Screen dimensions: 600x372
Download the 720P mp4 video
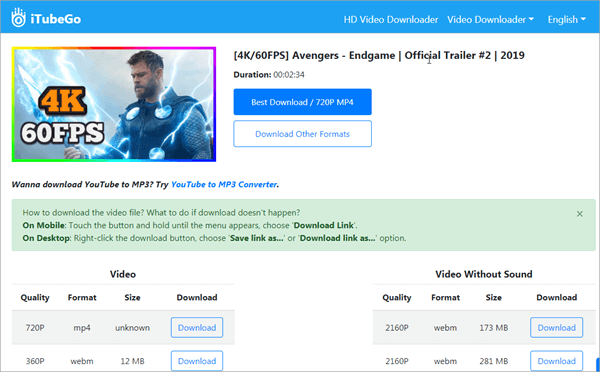click(x=197, y=328)
